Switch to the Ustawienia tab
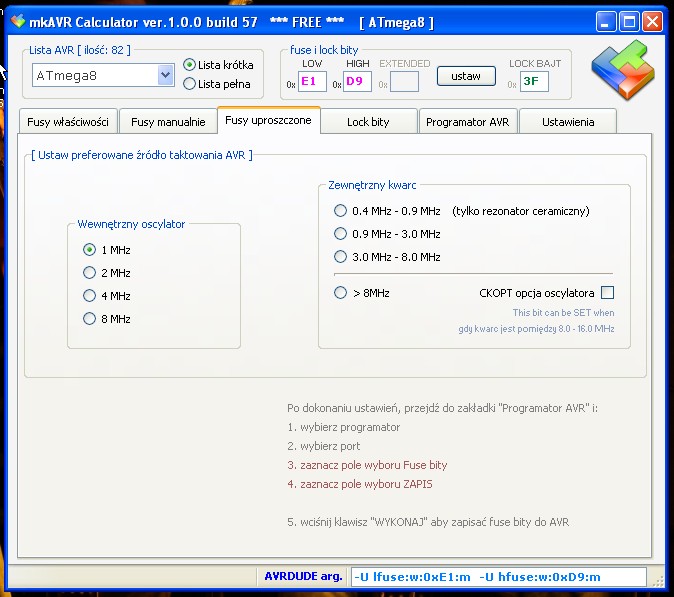Screen dimensions: 674x597 click(x=568, y=122)
